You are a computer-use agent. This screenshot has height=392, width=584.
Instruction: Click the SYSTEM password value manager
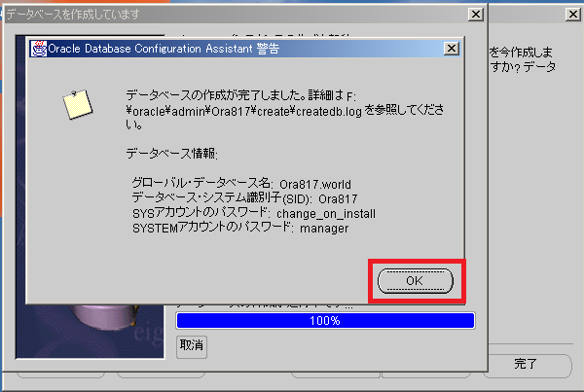tap(324, 229)
